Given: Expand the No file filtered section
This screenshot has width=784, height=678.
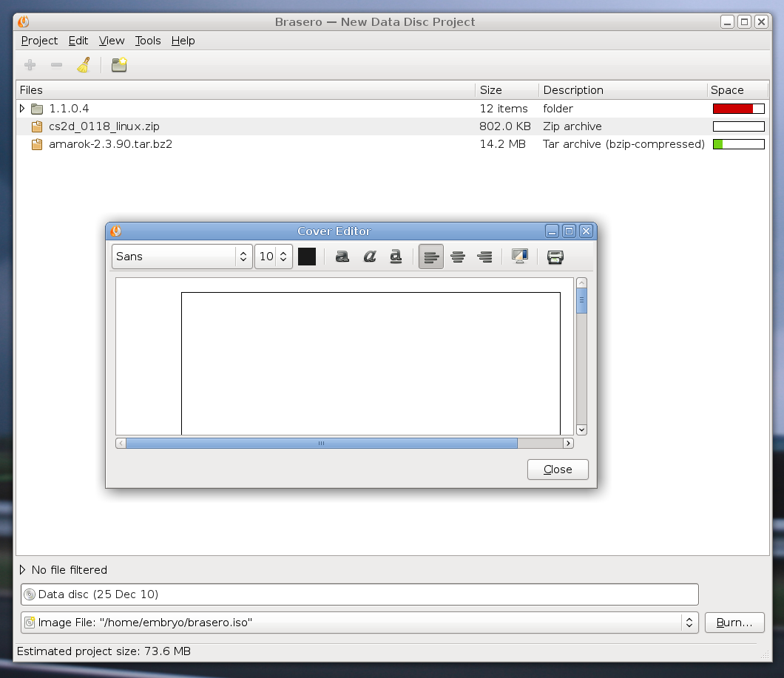Looking at the screenshot, I should coord(22,569).
